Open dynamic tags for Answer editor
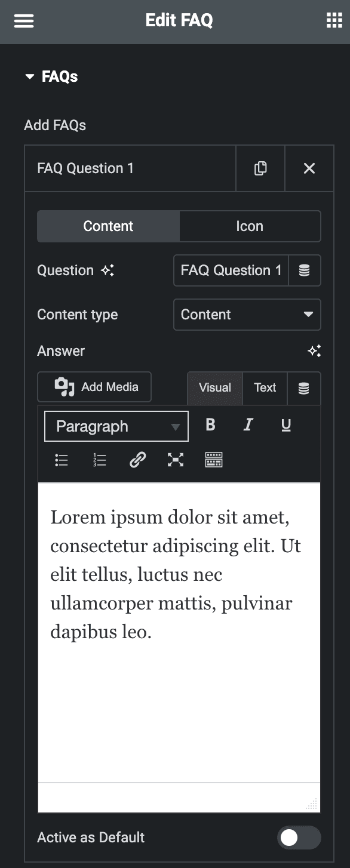 click(304, 389)
